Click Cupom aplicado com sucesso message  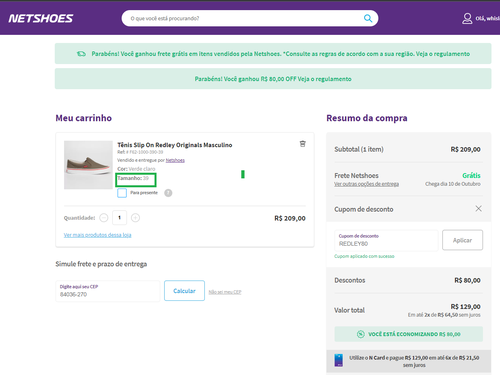[364, 256]
